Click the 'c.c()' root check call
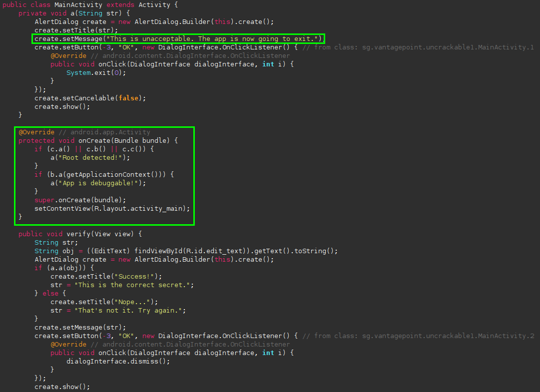This screenshot has width=540, height=392. pos(132,149)
